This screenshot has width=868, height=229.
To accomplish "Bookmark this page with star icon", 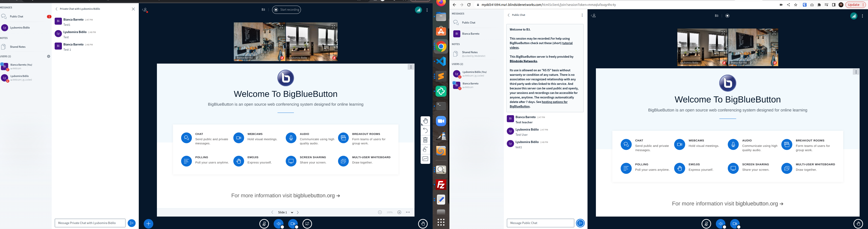I will (796, 5).
